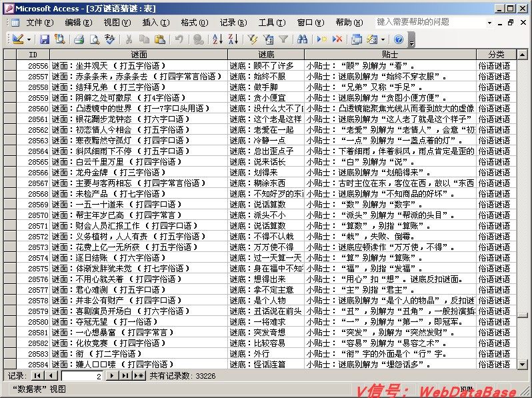532x398 pixels.
Task: Click the Print icon
Action: (79, 39)
